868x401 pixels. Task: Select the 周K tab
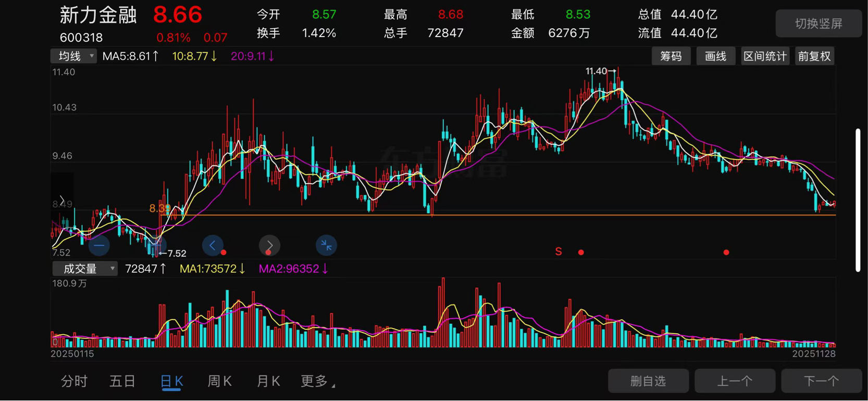(x=220, y=381)
